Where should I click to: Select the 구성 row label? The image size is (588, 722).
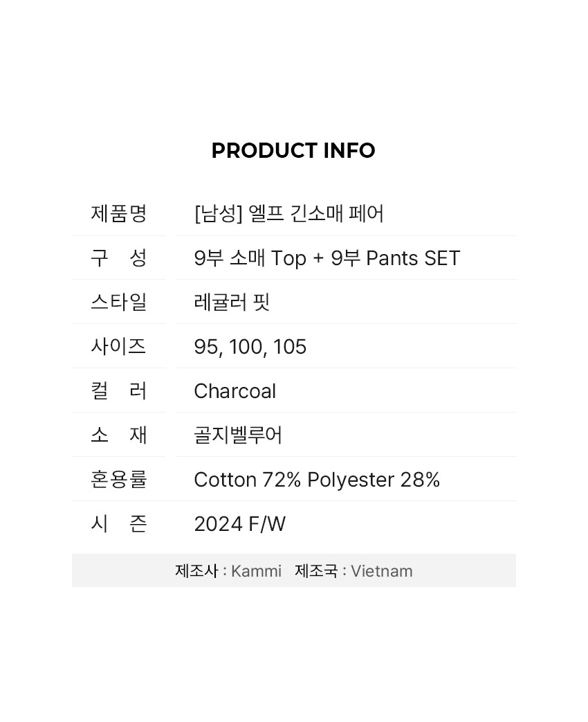pos(119,258)
